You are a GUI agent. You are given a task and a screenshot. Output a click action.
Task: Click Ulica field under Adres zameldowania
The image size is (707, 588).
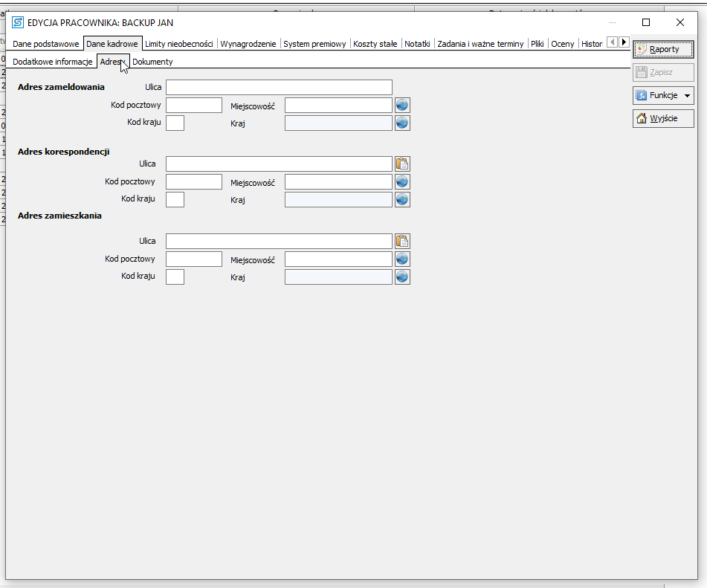point(279,88)
